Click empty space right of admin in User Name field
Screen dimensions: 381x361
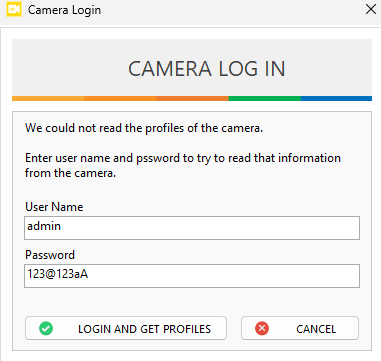pos(210,228)
